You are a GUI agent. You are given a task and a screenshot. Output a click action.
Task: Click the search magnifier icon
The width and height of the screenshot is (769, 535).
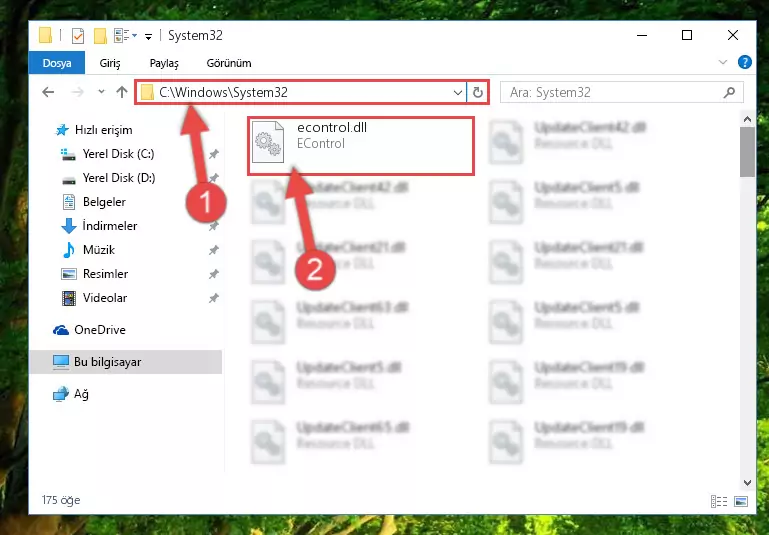tap(729, 92)
